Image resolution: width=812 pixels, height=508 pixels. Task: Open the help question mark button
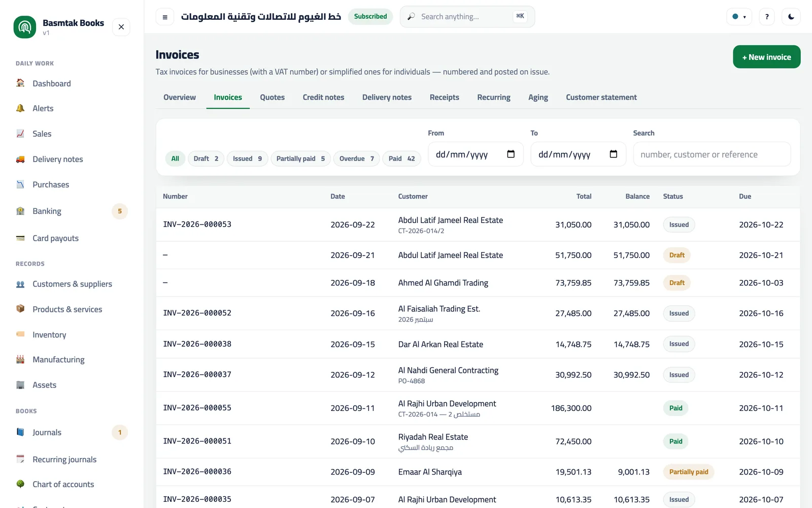tap(767, 17)
